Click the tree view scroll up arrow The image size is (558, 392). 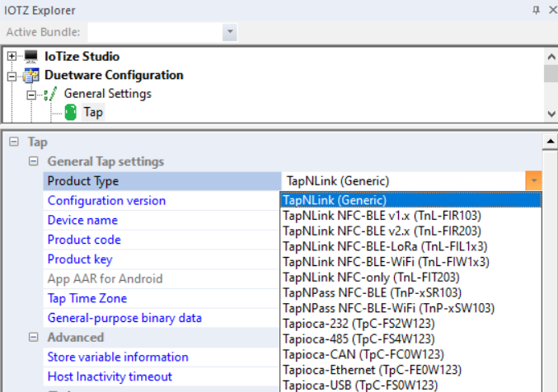pyautogui.click(x=551, y=56)
